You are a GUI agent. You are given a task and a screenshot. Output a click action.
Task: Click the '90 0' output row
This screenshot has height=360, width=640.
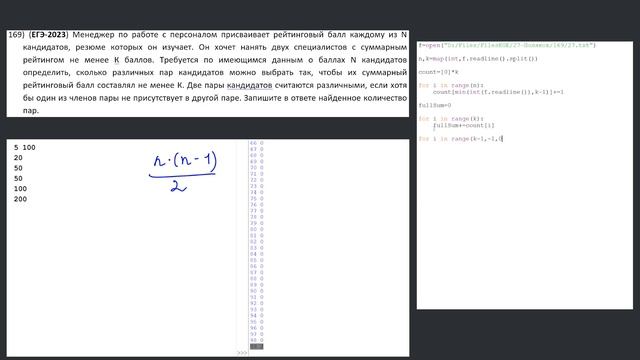pos(257,291)
